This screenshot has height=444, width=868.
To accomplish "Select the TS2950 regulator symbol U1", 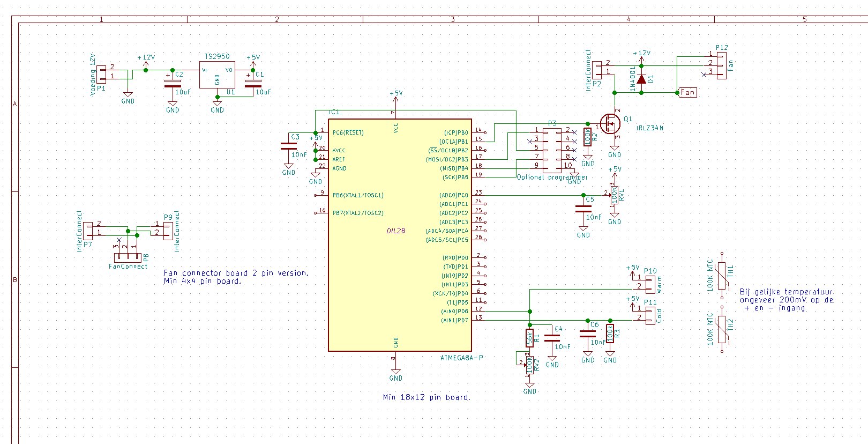I will click(217, 75).
